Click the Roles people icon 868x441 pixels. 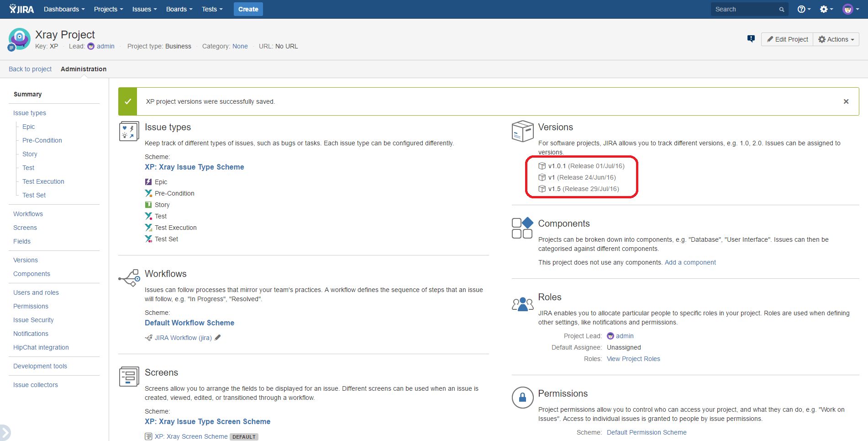pyautogui.click(x=523, y=304)
